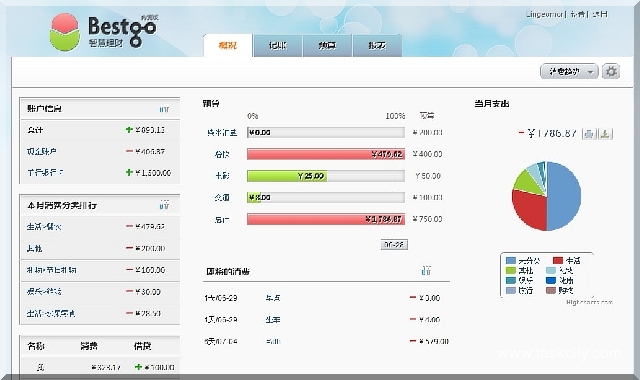Image resolution: width=640 pixels, height=380 pixels.
Task: Click the 名称 column header
Action: click(x=36, y=346)
